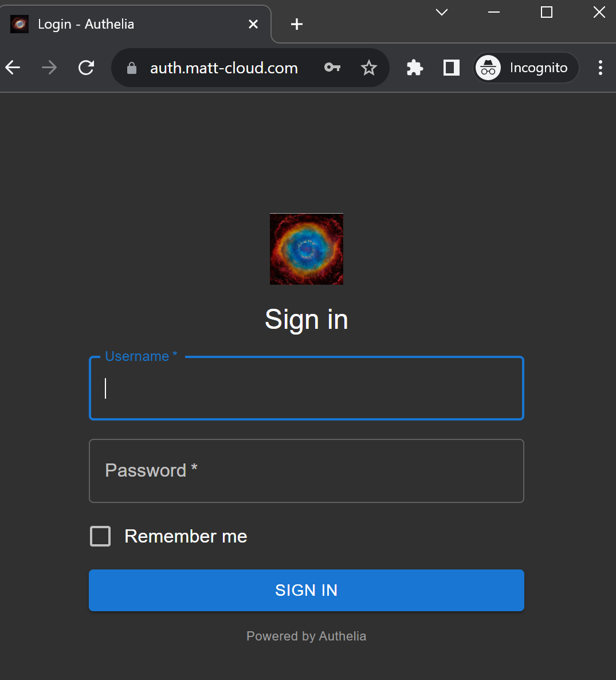616x680 pixels.
Task: Open a new tab with plus button
Action: coord(297,24)
